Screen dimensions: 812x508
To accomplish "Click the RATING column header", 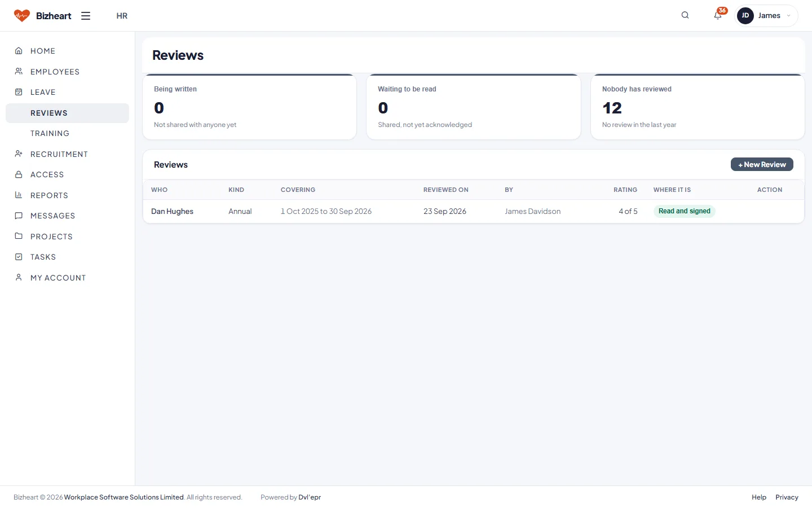I will (x=625, y=190).
